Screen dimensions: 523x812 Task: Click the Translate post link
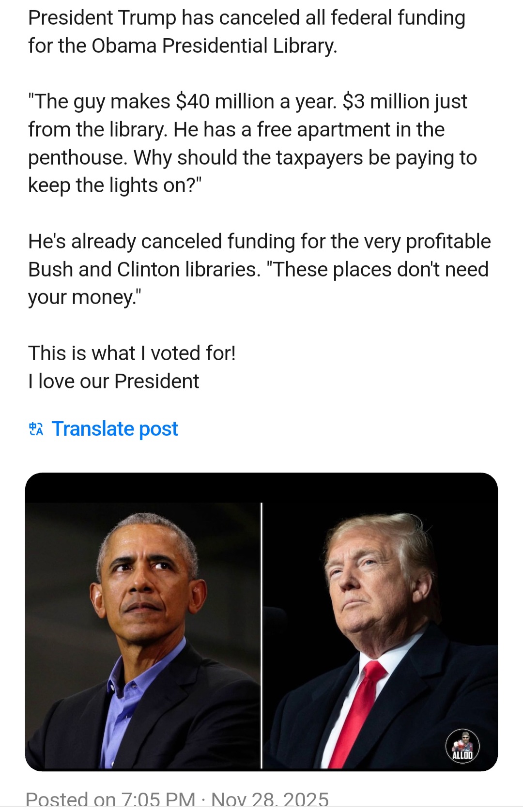click(x=115, y=429)
